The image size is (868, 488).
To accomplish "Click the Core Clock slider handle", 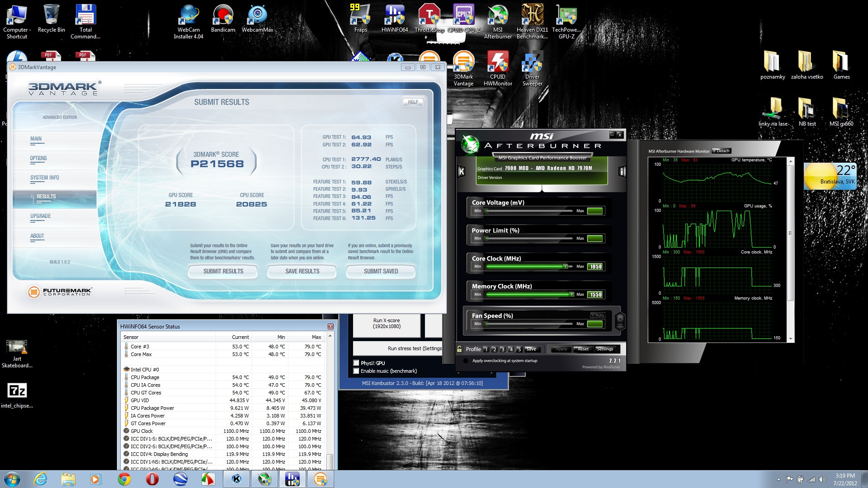I will [x=565, y=267].
